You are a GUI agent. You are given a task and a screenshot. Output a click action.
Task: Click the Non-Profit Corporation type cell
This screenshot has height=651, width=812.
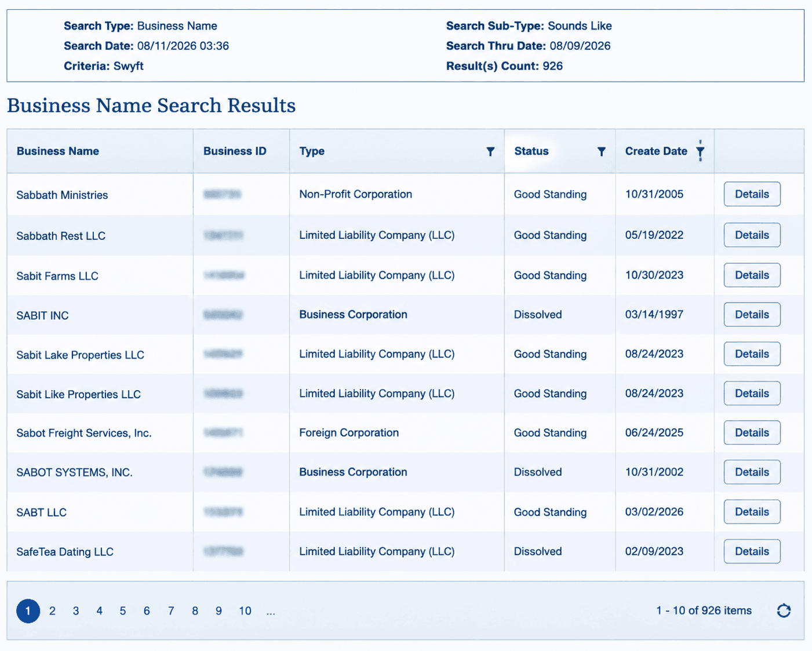pyautogui.click(x=355, y=194)
